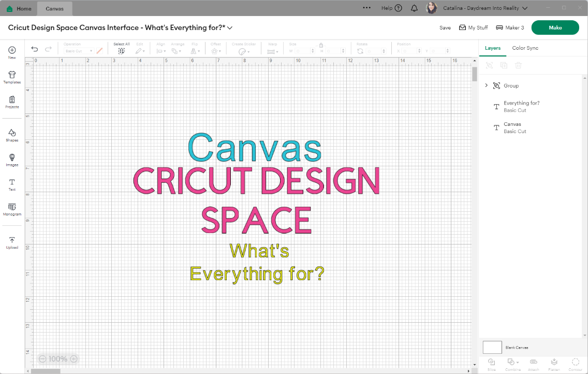The height and width of the screenshot is (374, 588).
Task: Click the notification bell icon
Action: (414, 8)
